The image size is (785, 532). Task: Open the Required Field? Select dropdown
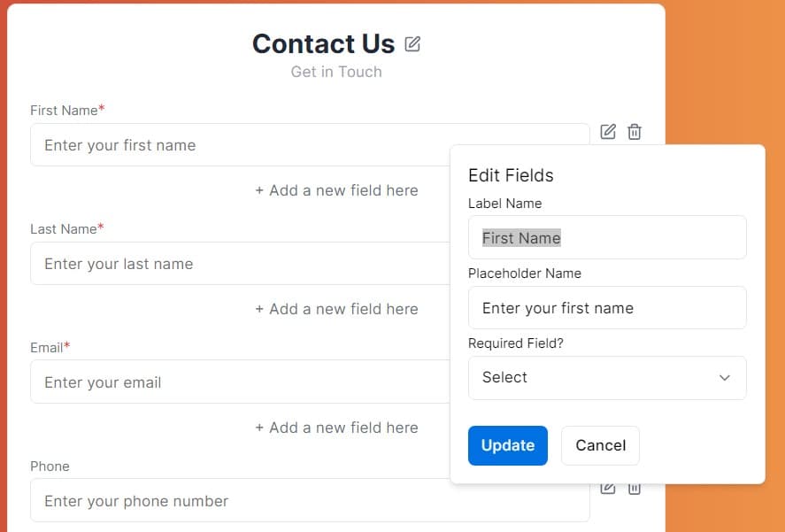coord(607,378)
